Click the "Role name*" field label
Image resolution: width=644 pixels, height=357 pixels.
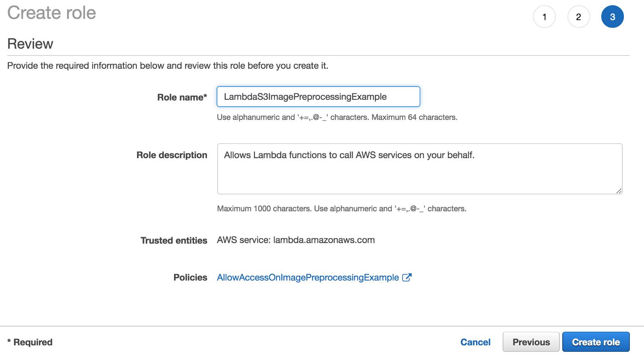pos(182,97)
